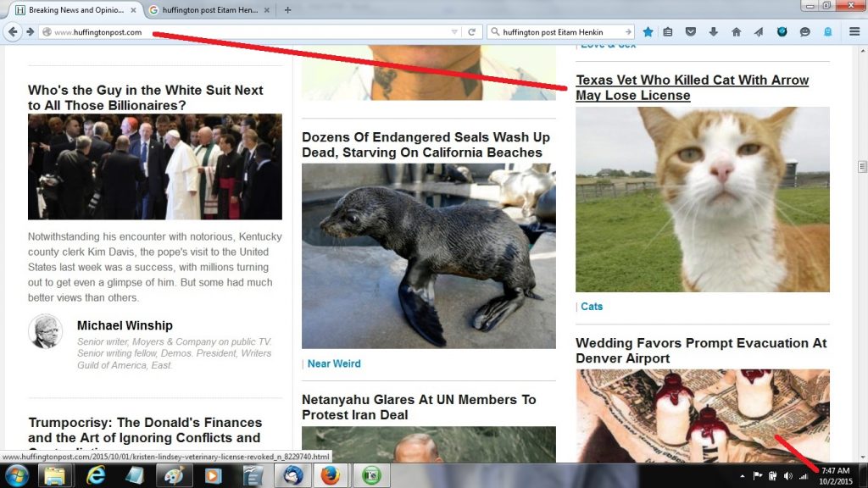Open the network signal tray icon
The width and height of the screenshot is (868, 488).
[x=804, y=476]
